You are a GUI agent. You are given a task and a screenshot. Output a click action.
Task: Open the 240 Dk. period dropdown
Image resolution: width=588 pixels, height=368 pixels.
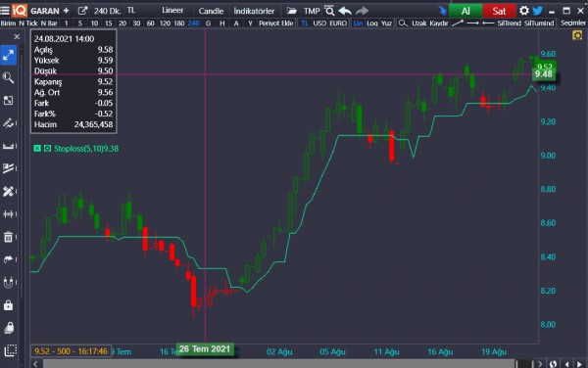click(x=107, y=11)
